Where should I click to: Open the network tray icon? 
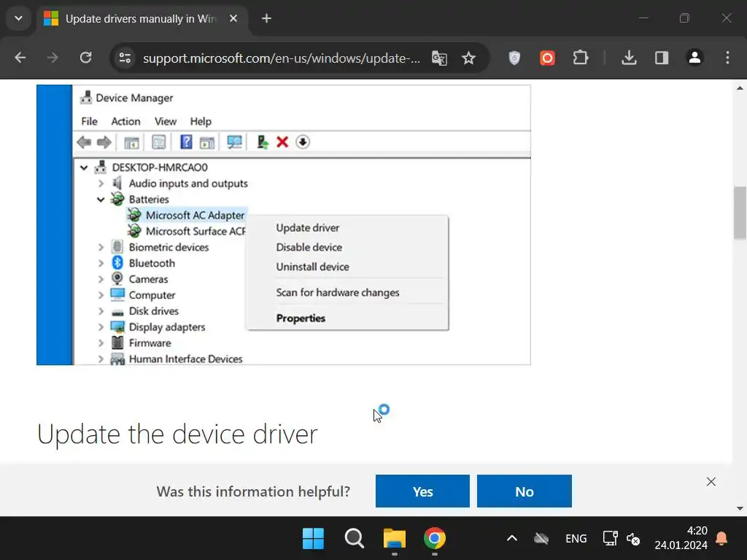[x=610, y=539]
